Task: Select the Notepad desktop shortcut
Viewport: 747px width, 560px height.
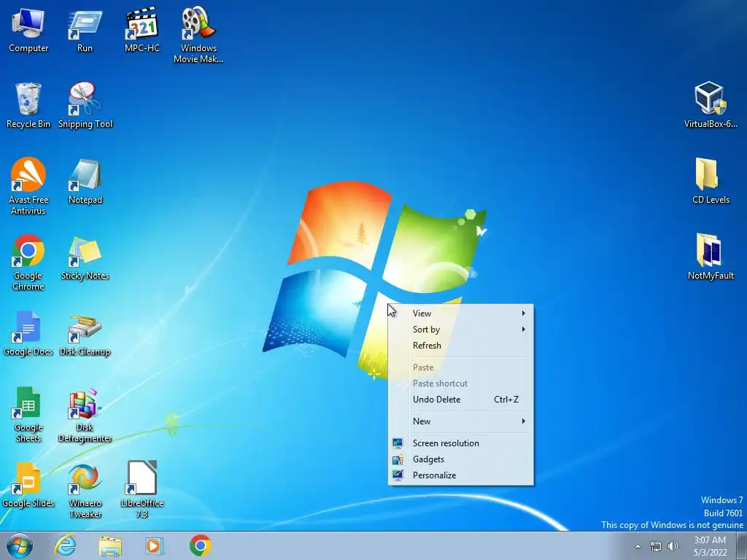Action: (x=85, y=182)
